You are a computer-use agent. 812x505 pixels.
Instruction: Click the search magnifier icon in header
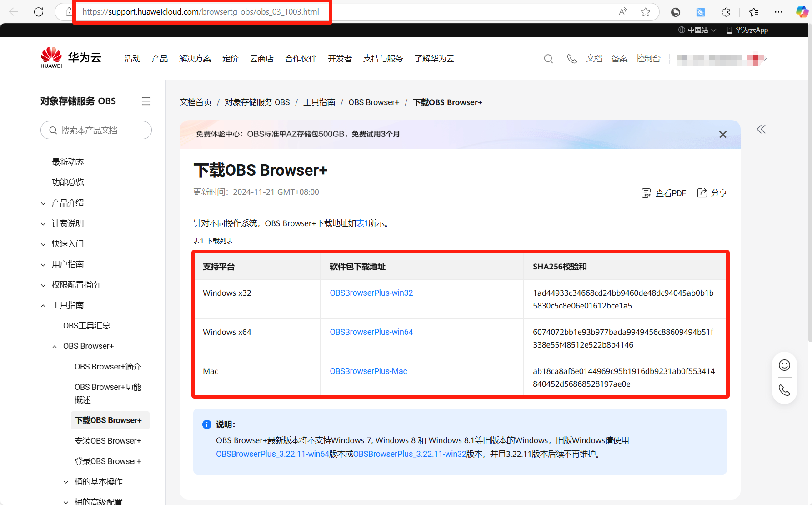[548, 59]
